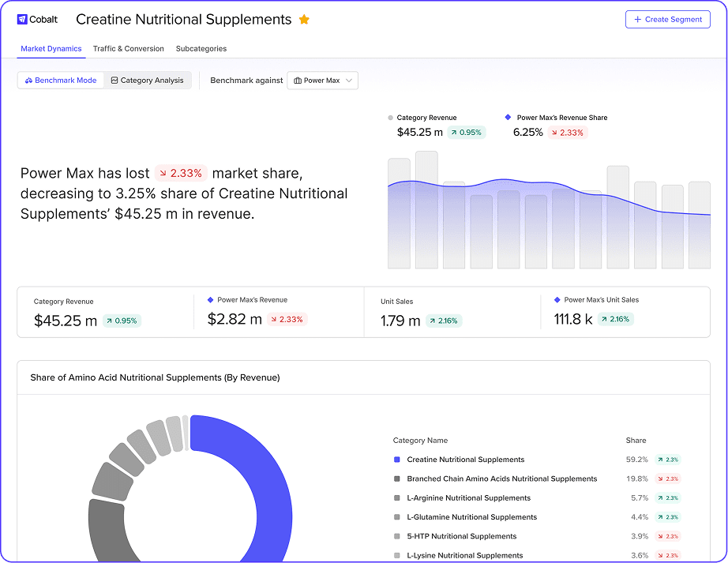Open the Subcategories tab

pos(201,47)
